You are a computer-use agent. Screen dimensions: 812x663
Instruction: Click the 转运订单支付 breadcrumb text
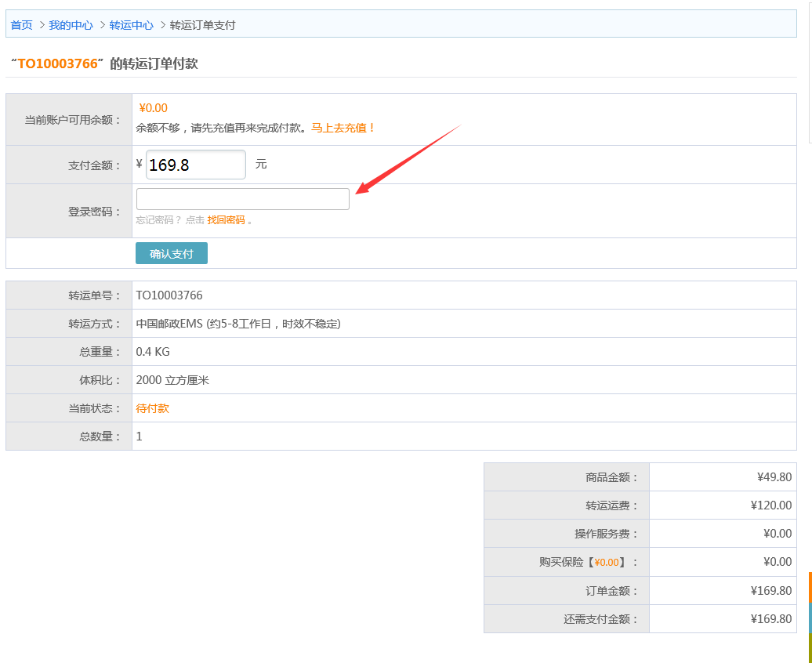click(x=202, y=25)
